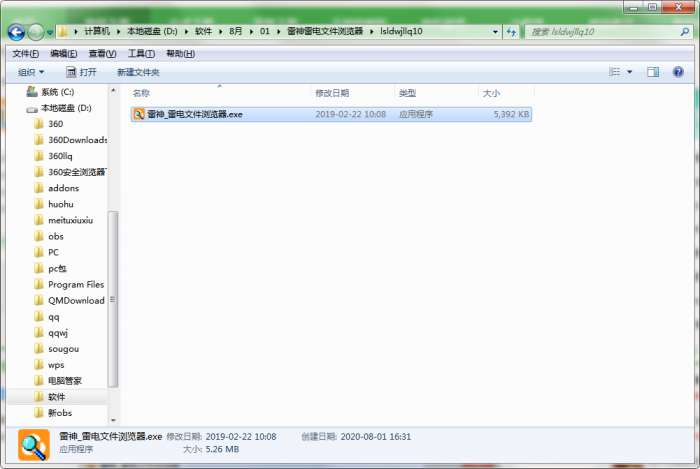Image resolution: width=700 pixels, height=469 pixels.
Task: Open the 组织 dropdown in toolbar
Action: [x=31, y=72]
